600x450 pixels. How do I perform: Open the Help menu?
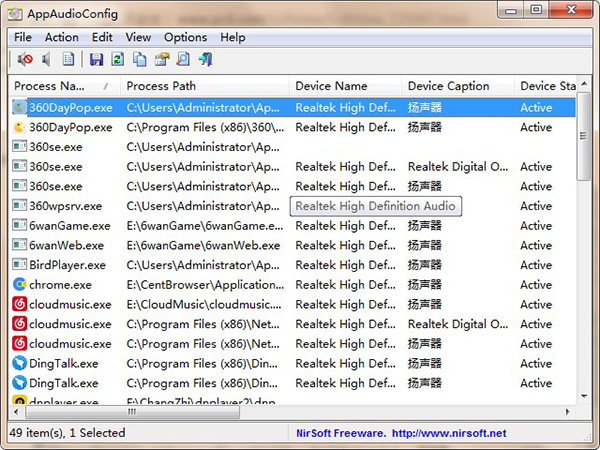point(233,38)
